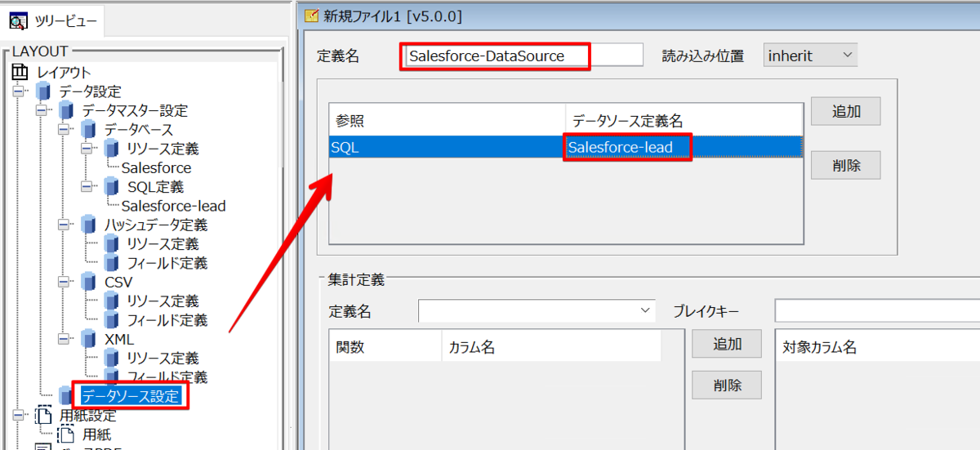Collapse the SQL定義 tree node
This screenshot has width=980, height=450.
click(x=87, y=187)
